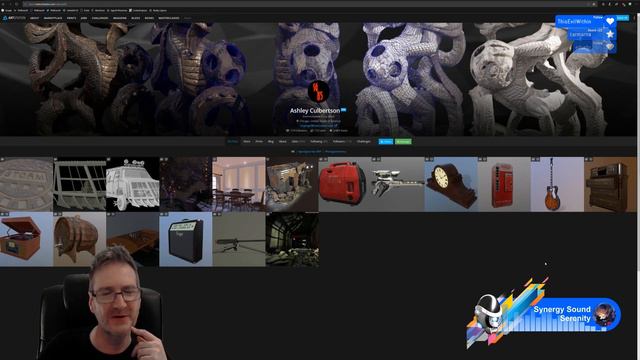The width and height of the screenshot is (640, 360).
Task: Open the Followers profile tab
Action: point(342,142)
